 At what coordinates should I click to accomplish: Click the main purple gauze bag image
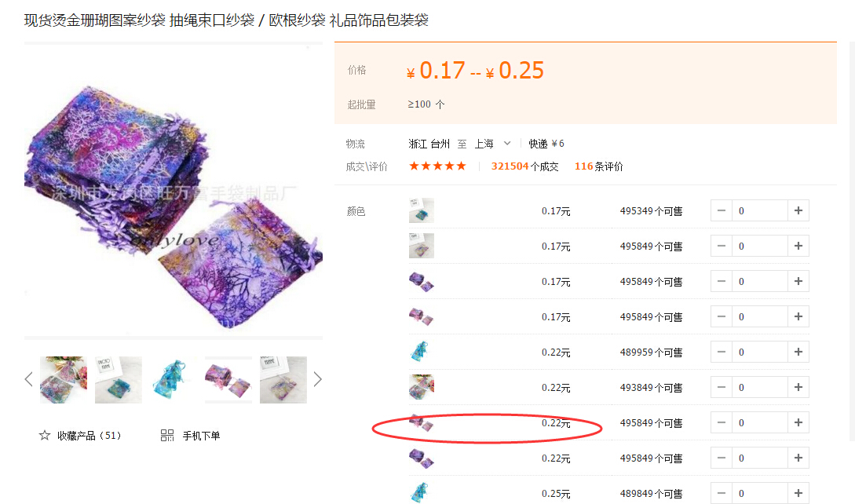click(x=174, y=191)
